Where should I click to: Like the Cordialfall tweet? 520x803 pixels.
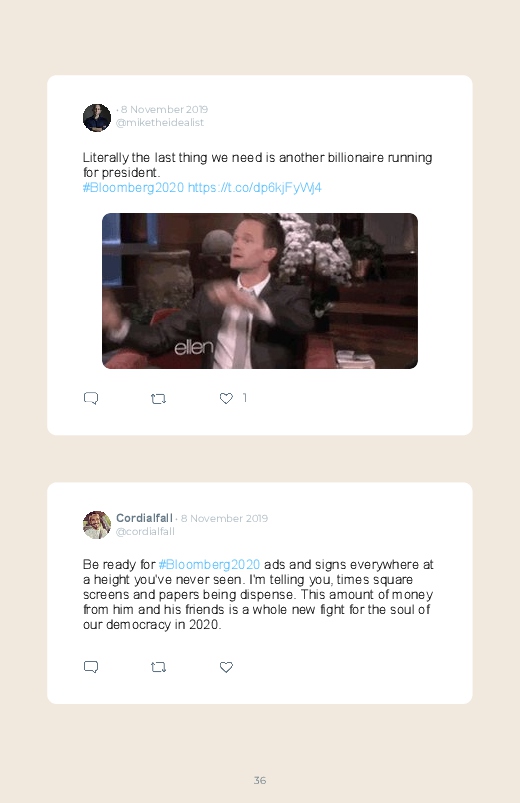coord(226,667)
